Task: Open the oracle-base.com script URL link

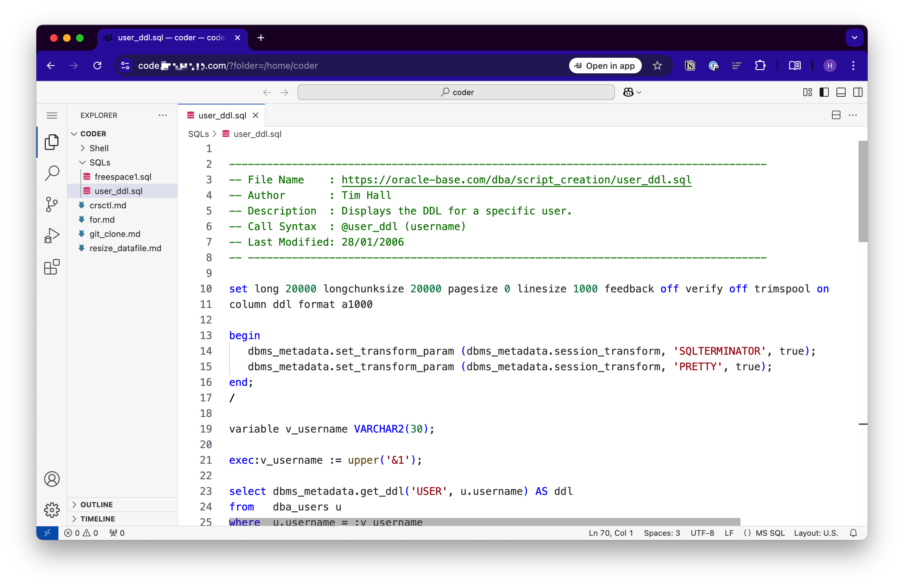Action: [x=516, y=180]
